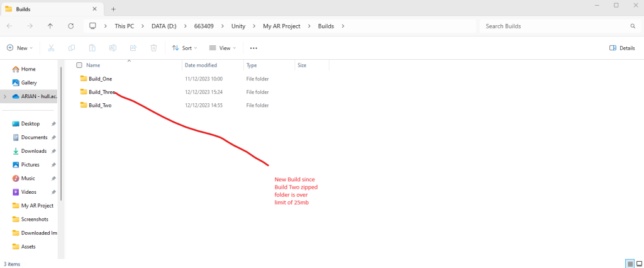Click the Rename icon in toolbar
This screenshot has height=268, width=644.
[x=113, y=48]
